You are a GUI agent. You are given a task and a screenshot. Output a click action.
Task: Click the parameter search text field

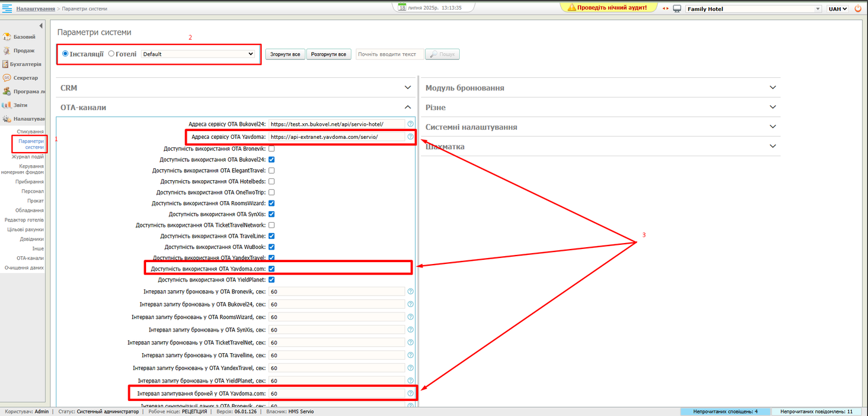[389, 54]
